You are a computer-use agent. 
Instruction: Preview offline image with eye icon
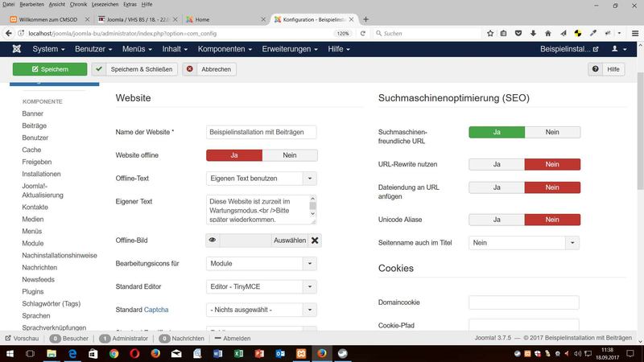tap(213, 240)
